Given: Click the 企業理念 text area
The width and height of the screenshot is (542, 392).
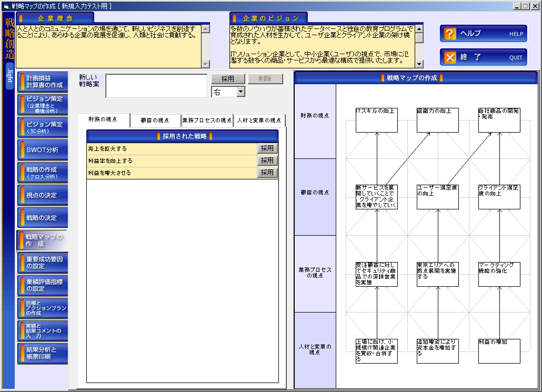Looking at the screenshot, I should tap(108, 46).
